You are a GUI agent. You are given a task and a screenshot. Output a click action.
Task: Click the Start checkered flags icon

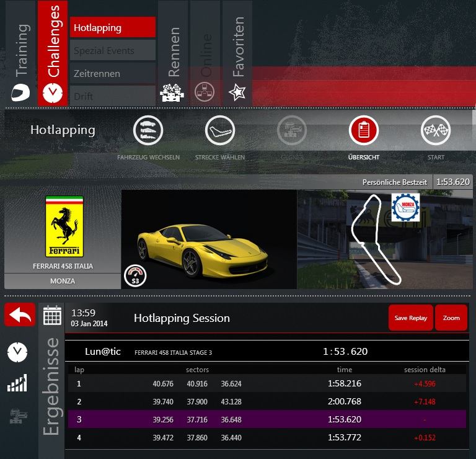436,130
